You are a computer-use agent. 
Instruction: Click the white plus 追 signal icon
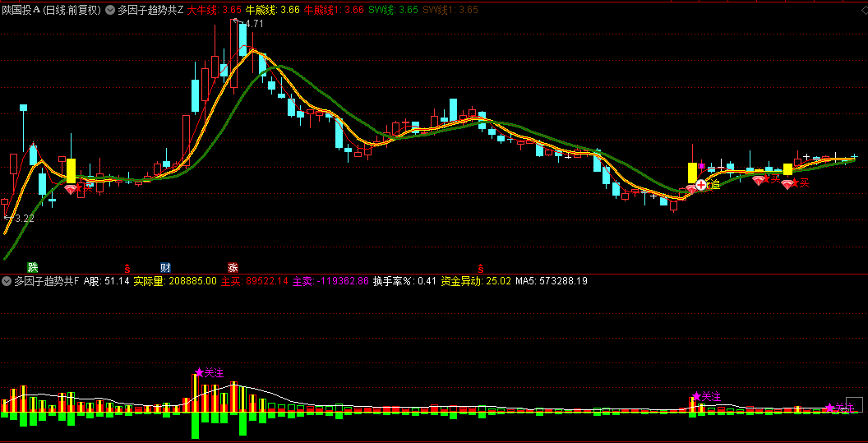701,185
